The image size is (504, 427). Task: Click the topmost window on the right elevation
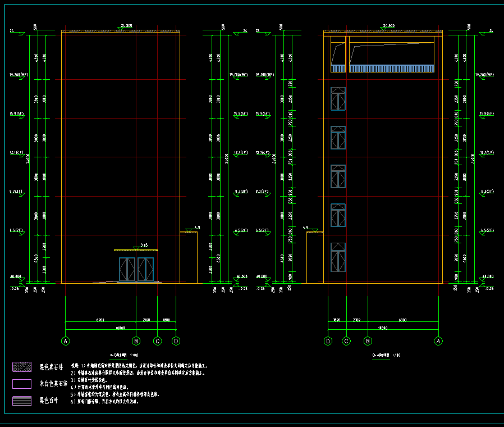point(338,98)
